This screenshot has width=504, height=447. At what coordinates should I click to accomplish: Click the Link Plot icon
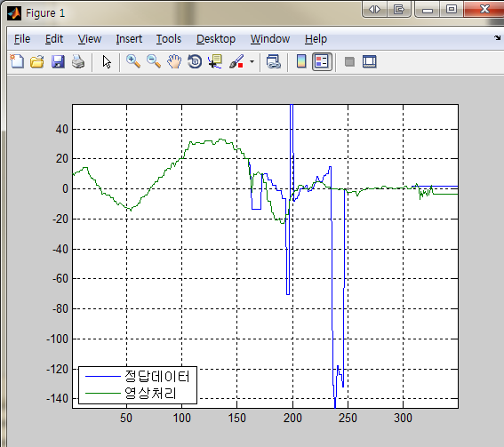[274, 61]
